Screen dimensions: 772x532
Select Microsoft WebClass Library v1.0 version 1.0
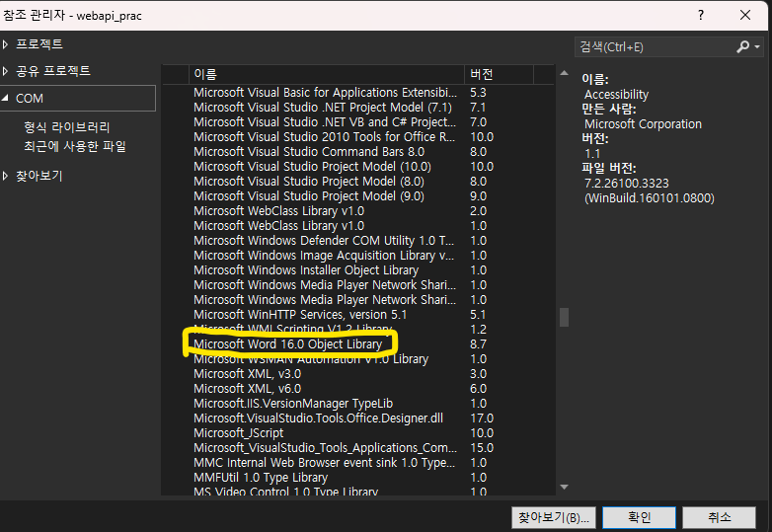[358, 225]
